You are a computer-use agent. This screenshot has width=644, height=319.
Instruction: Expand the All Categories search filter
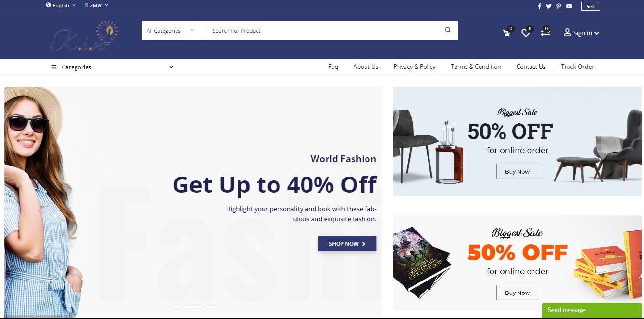pyautogui.click(x=171, y=31)
